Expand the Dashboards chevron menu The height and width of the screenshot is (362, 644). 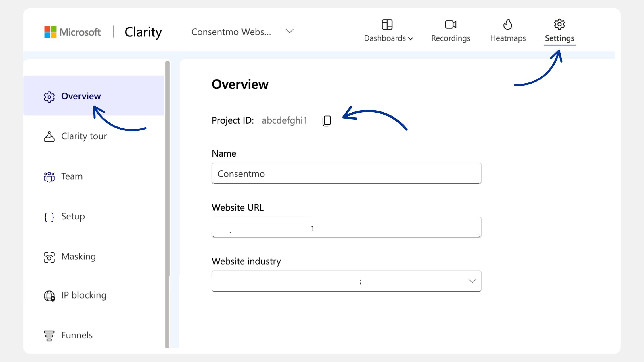[x=411, y=38]
